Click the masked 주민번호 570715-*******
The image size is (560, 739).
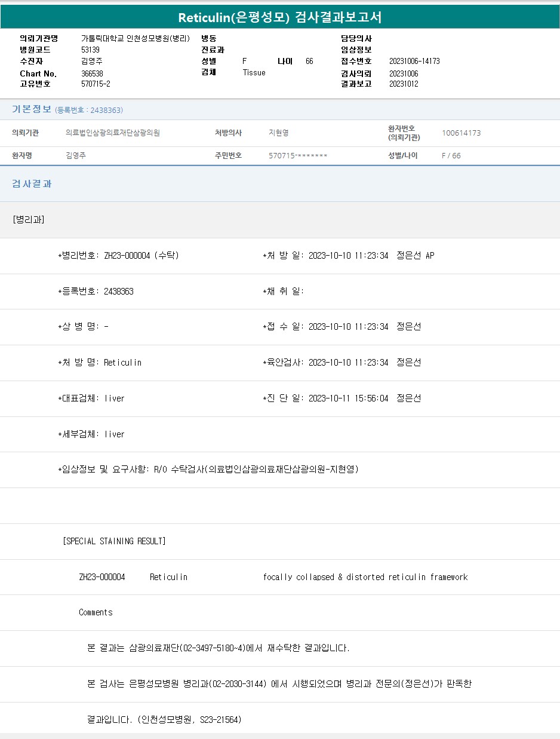[x=298, y=155]
